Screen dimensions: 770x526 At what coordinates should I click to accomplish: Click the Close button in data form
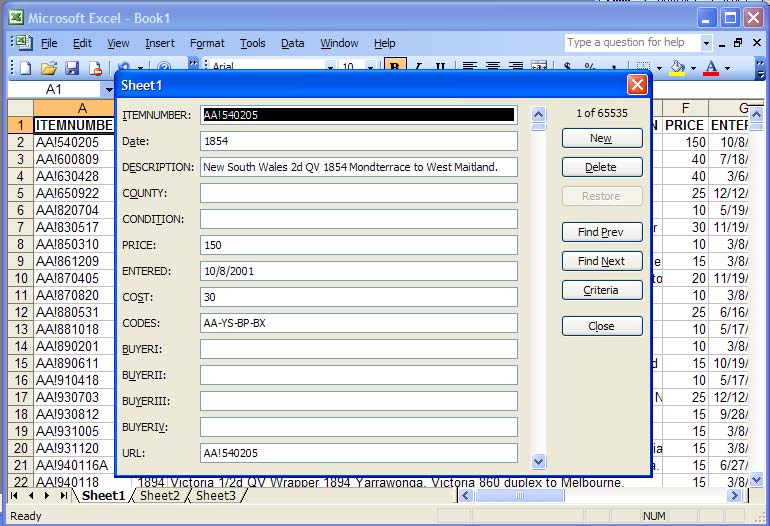click(602, 326)
